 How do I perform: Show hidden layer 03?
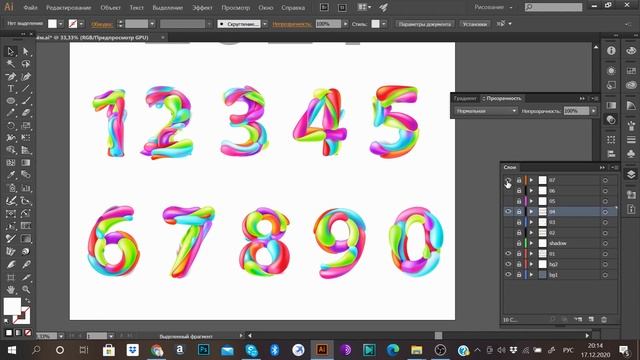tap(508, 222)
